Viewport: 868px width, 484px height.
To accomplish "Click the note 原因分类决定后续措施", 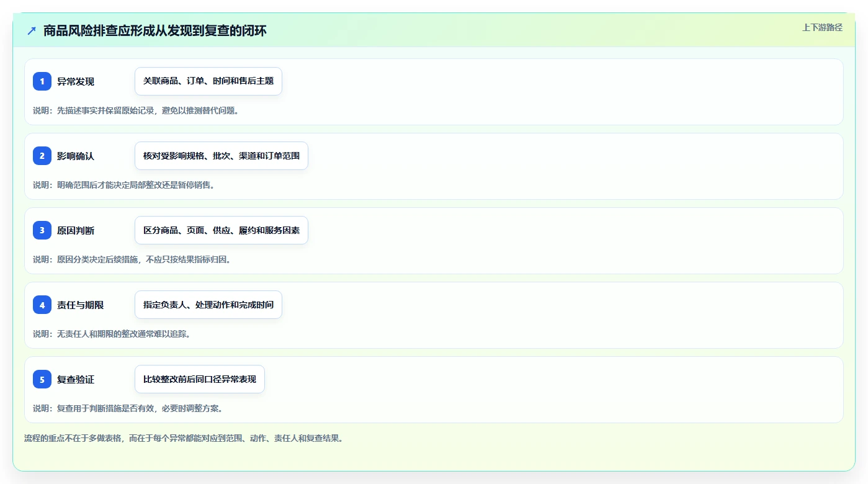I will (x=98, y=259).
